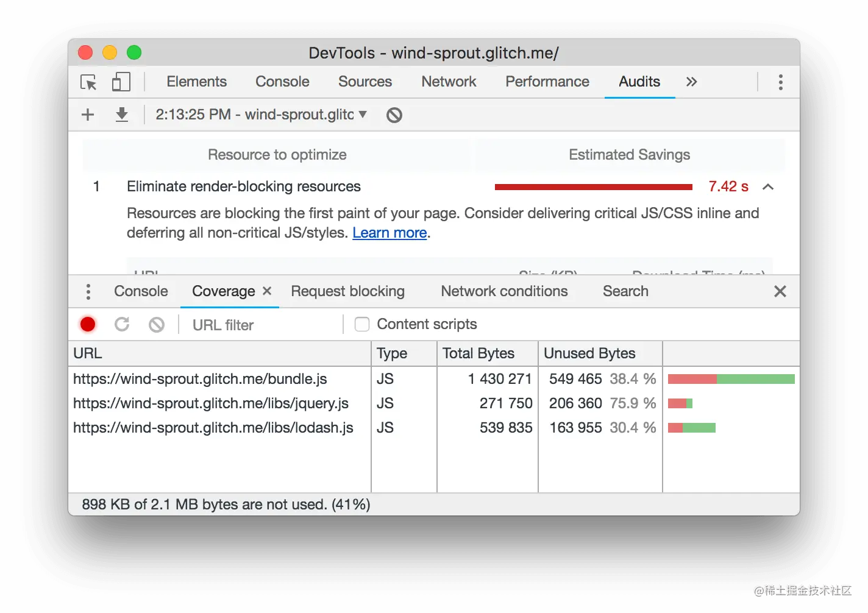Click the plus icon for new audit
868x613 pixels.
(x=88, y=115)
